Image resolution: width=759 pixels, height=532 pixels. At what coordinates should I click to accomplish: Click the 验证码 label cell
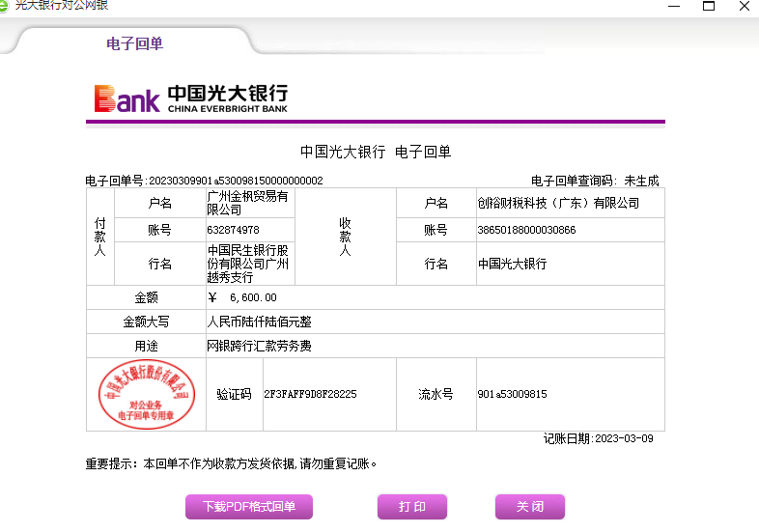(x=235, y=394)
